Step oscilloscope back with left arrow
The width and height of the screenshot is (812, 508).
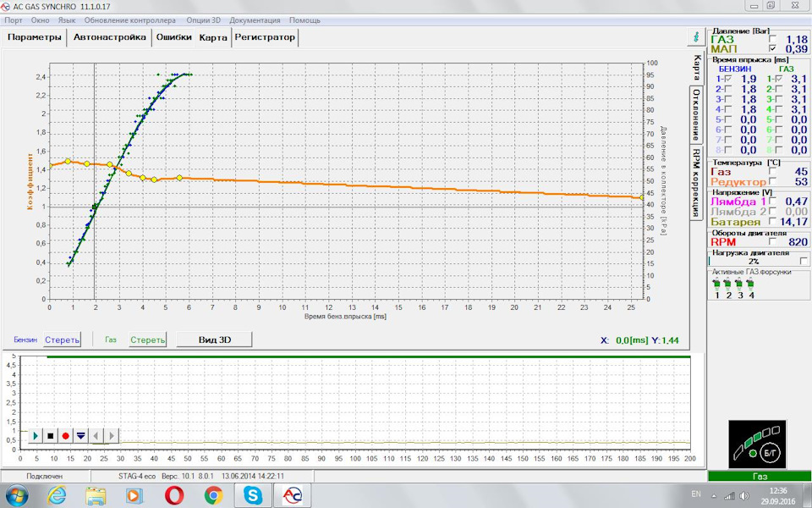click(x=96, y=436)
